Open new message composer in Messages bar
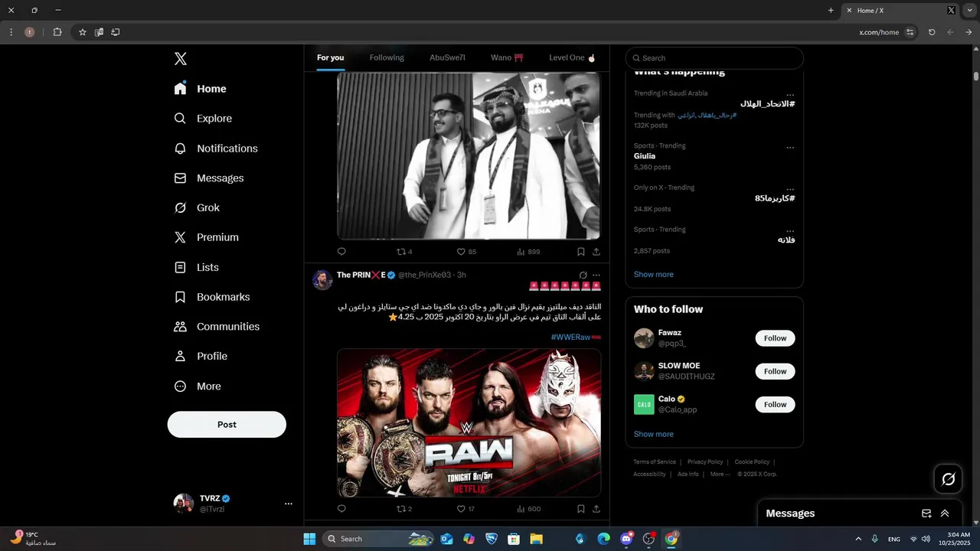This screenshot has width=980, height=551. [926, 514]
